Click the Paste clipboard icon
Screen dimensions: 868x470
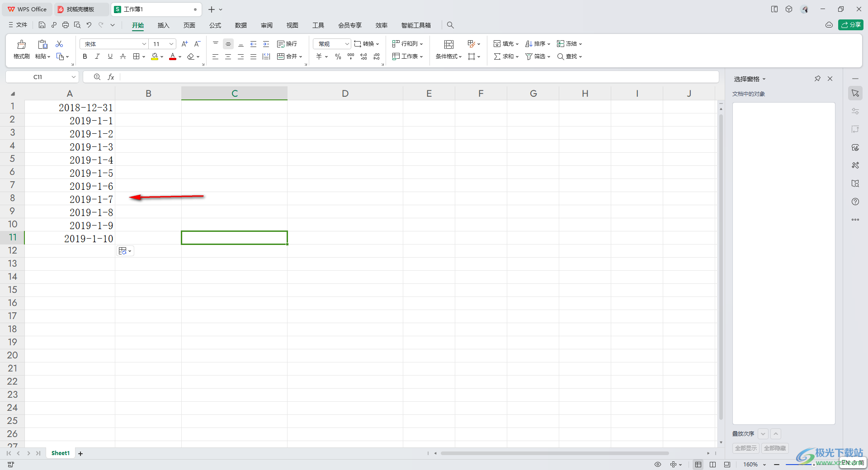(42, 44)
